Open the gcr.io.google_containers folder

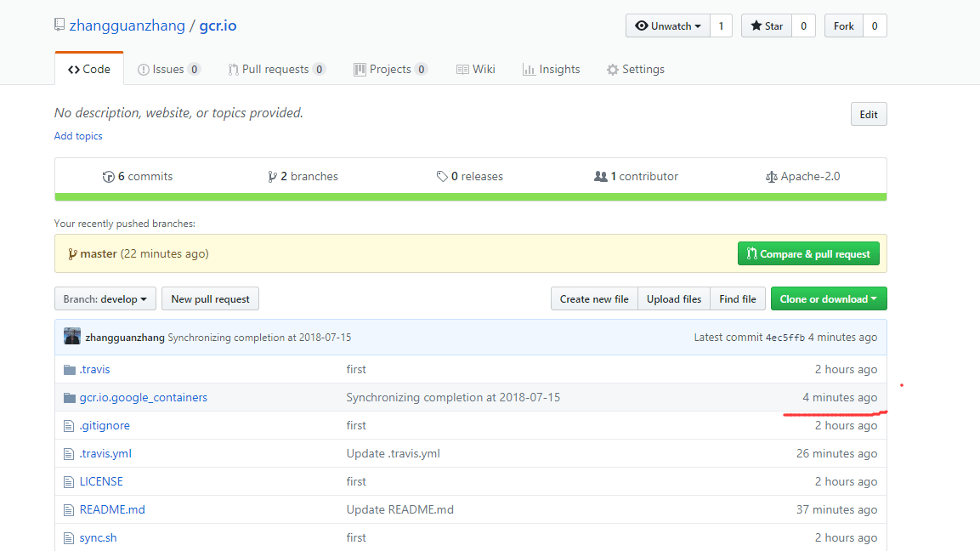pyautogui.click(x=143, y=398)
